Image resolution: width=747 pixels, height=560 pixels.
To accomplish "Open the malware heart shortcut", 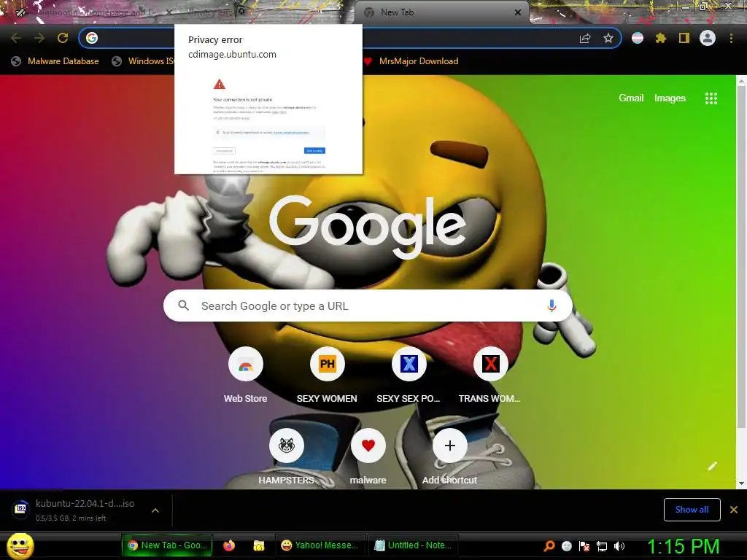I will pos(368,446).
